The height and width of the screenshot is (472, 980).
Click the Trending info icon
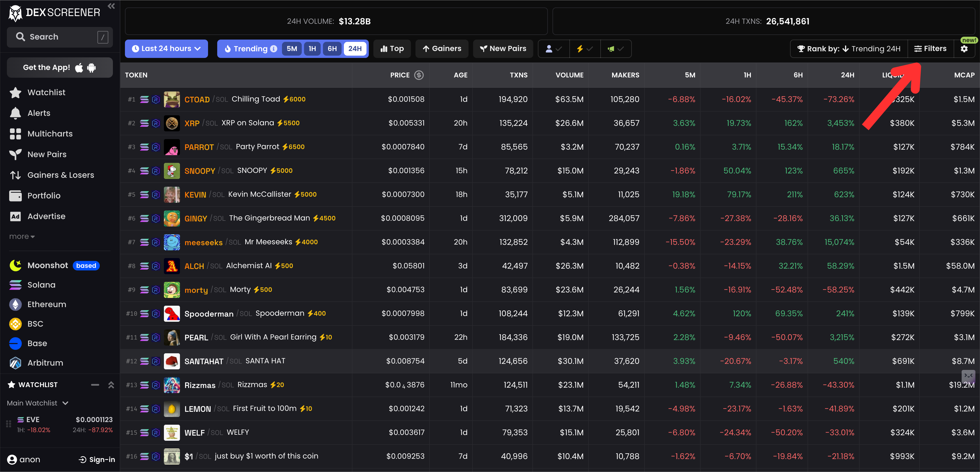[274, 49]
